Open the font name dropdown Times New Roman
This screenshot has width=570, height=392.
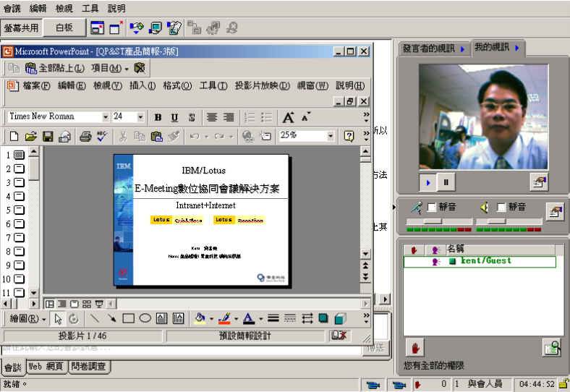tap(106, 117)
